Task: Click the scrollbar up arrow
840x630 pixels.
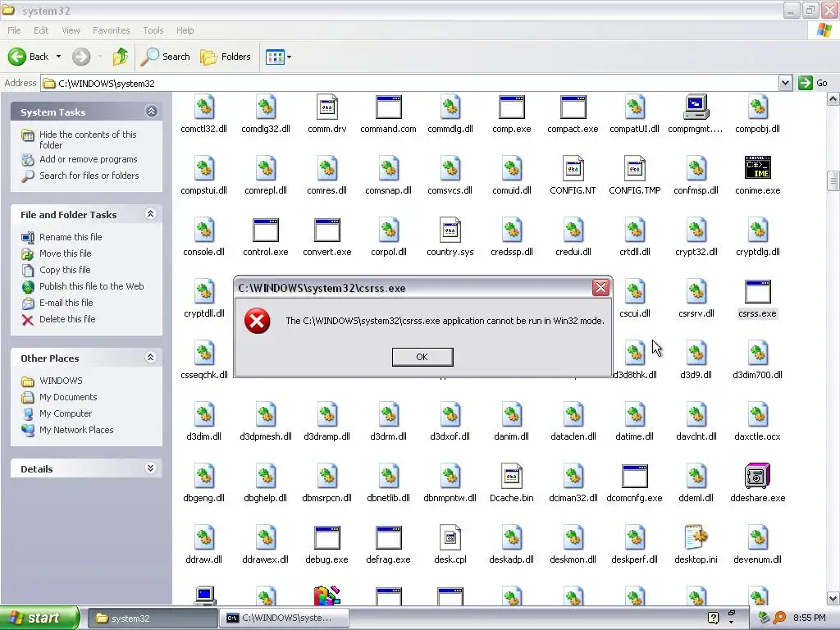Action: pyautogui.click(x=833, y=99)
